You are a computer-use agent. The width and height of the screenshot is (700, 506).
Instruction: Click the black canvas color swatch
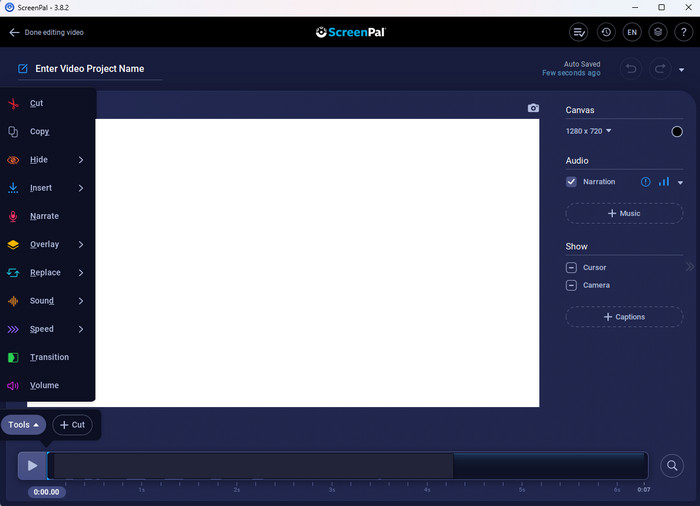pyautogui.click(x=677, y=132)
